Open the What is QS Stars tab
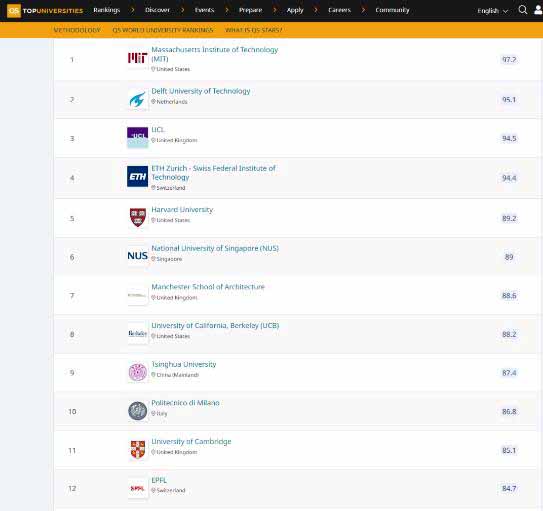 253,30
